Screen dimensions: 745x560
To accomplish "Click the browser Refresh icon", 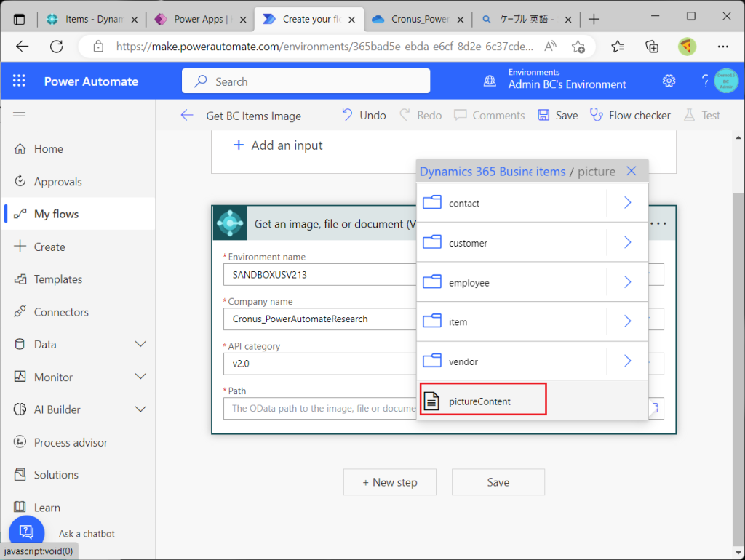I will tap(57, 47).
